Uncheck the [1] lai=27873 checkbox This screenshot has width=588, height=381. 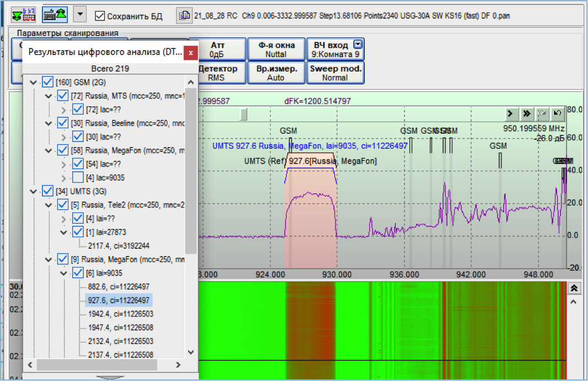78,232
